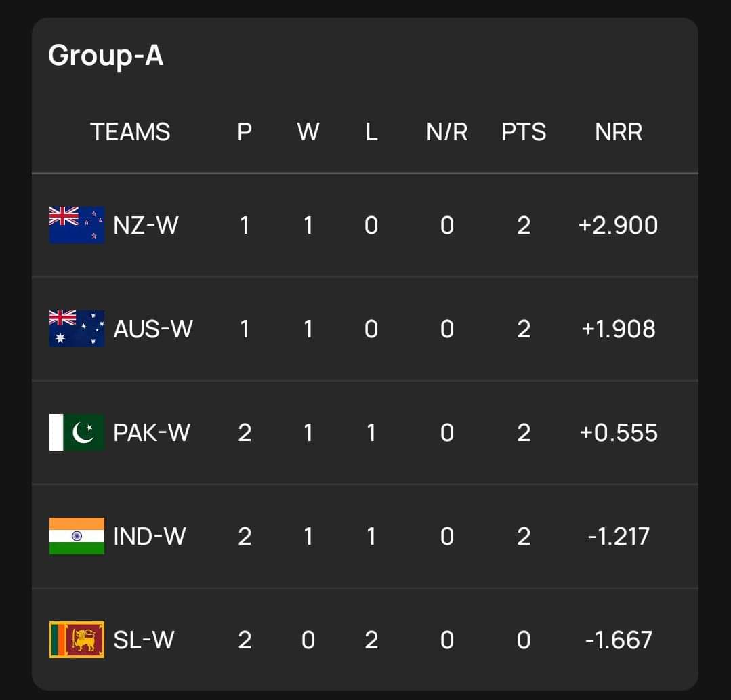Click the Australia flag icon
The height and width of the screenshot is (700, 731).
click(x=77, y=329)
